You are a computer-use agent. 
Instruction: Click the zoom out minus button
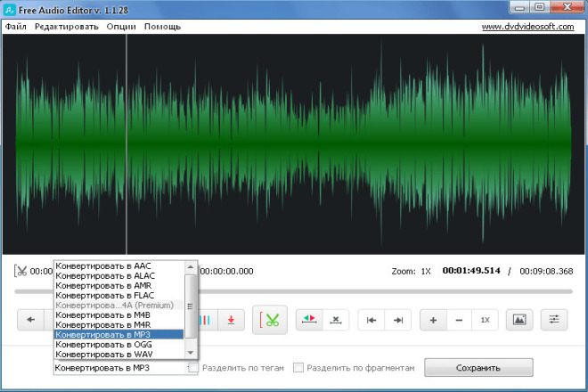459,320
